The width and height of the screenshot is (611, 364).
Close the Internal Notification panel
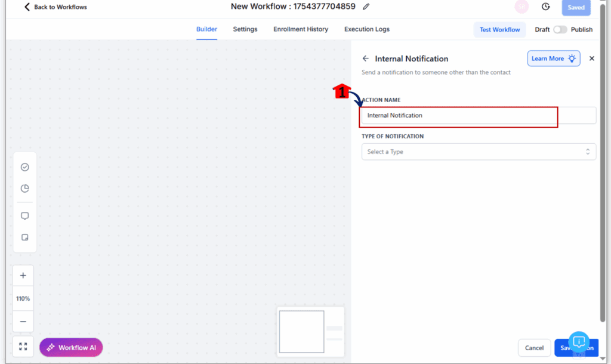click(x=591, y=58)
